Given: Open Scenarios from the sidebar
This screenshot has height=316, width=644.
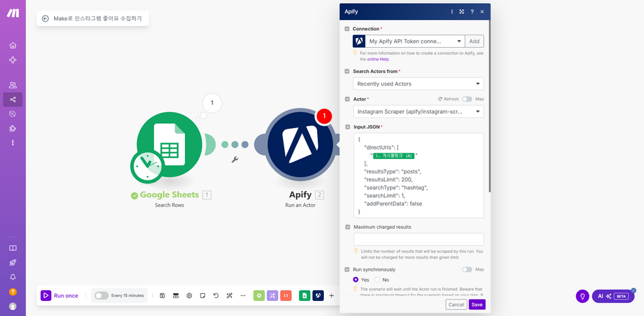Looking at the screenshot, I should (x=13, y=100).
